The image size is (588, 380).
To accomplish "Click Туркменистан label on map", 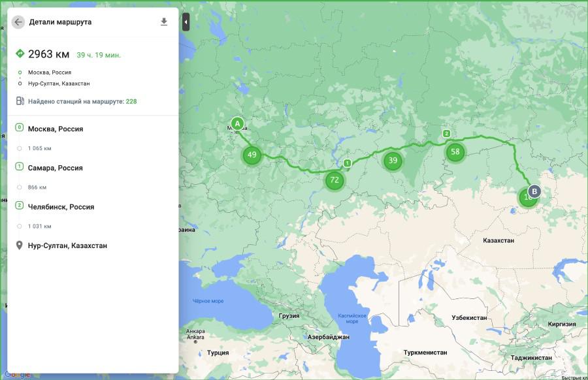I will tap(425, 353).
